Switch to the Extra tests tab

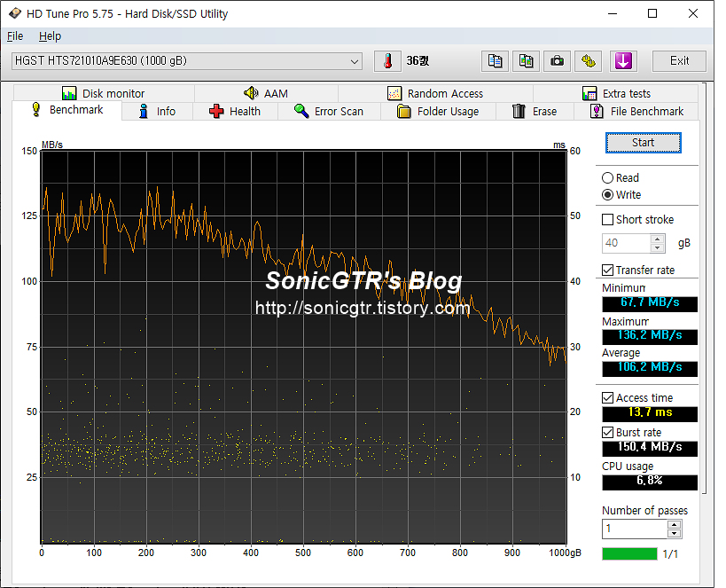tap(616, 94)
